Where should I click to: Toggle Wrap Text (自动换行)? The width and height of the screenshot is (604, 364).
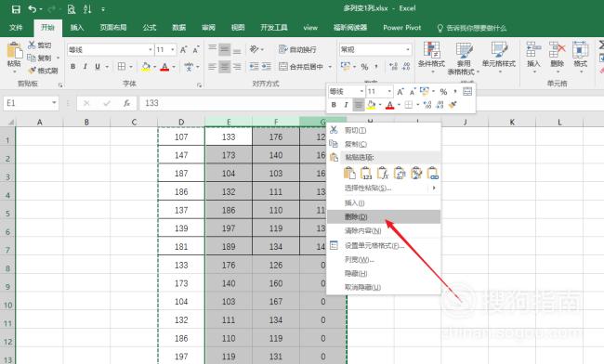(x=297, y=49)
